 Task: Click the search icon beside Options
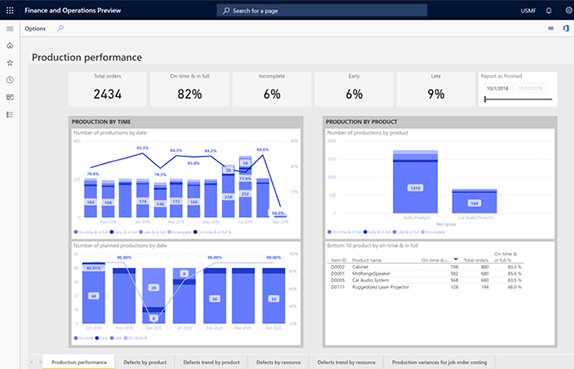(x=60, y=28)
